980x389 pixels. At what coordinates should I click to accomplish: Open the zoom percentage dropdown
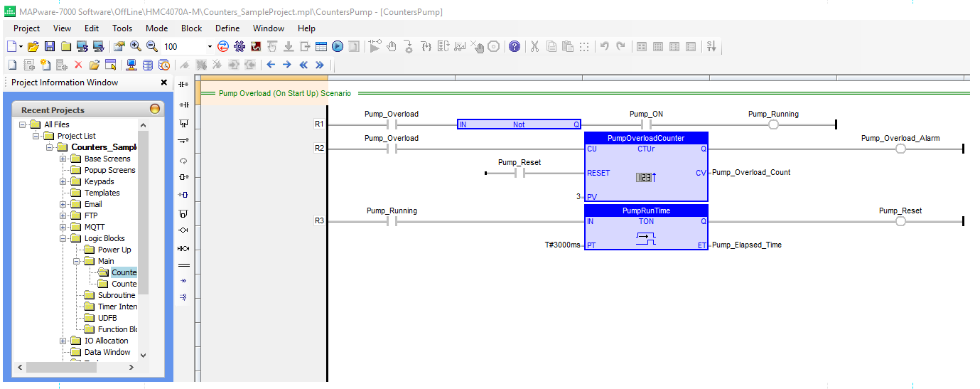(x=210, y=47)
